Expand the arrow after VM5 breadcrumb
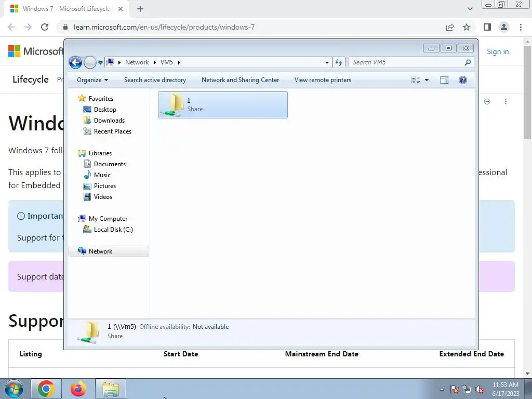 [x=179, y=62]
